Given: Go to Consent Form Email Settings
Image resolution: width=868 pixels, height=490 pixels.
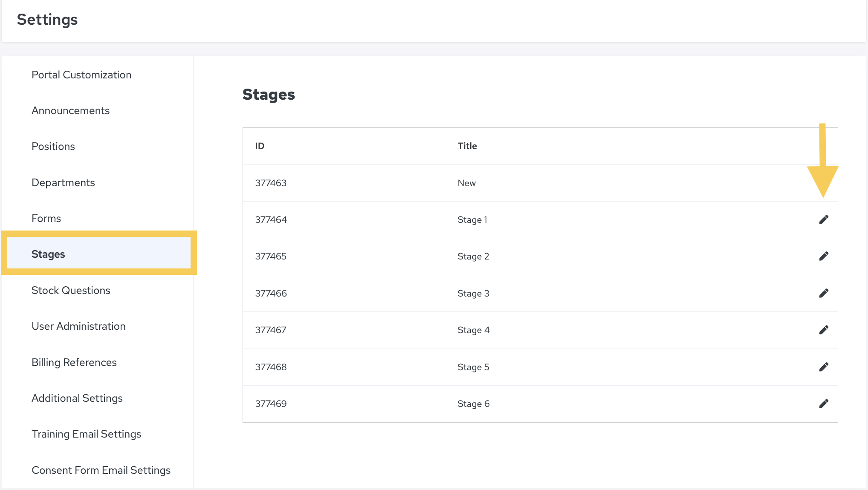Looking at the screenshot, I should [101, 470].
